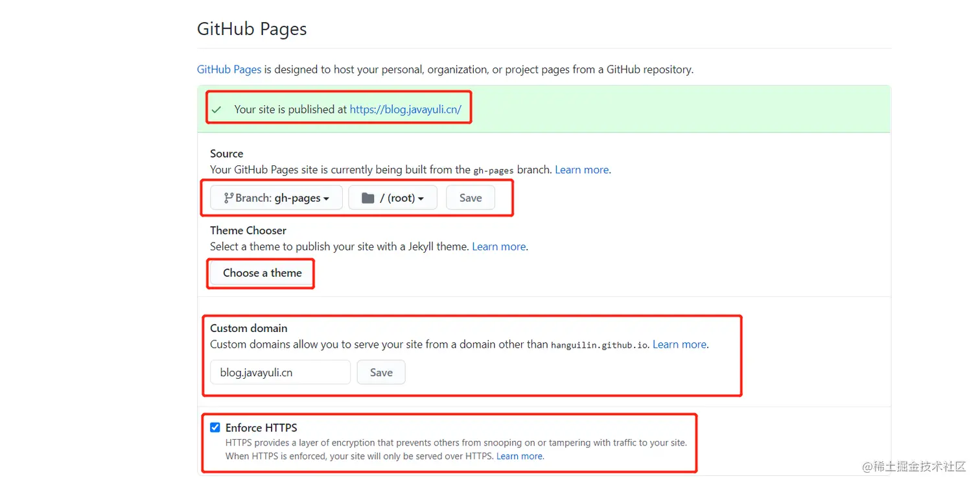Screen dimensions: 980x487
Task: Click Learn more link in Source section
Action: 582,170
